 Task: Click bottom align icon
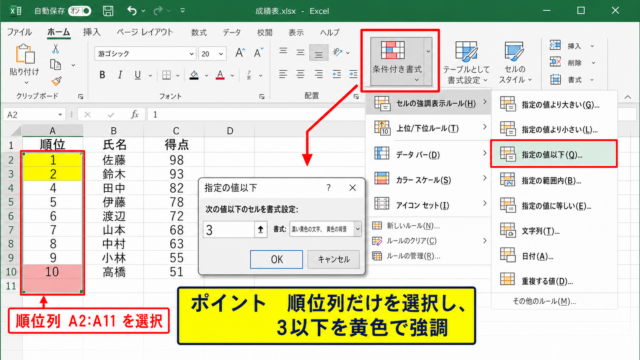click(318, 53)
